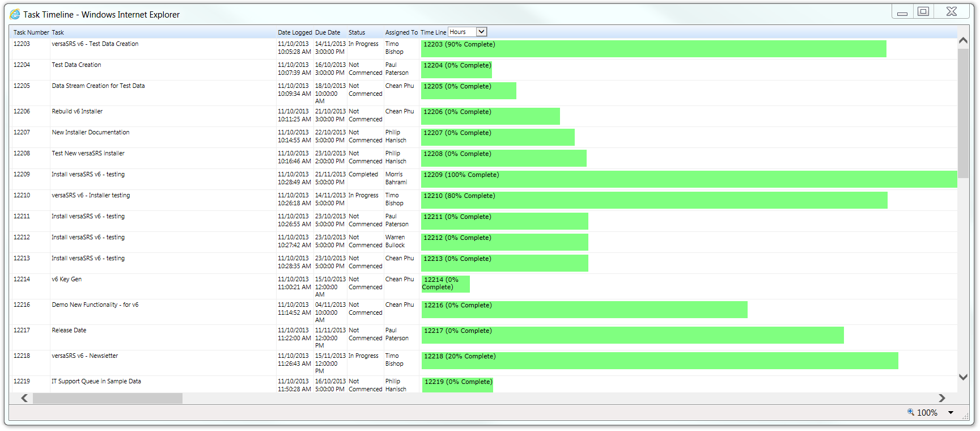Click the Assigned To column header
Screen dimensions: 980x431
[x=401, y=32]
